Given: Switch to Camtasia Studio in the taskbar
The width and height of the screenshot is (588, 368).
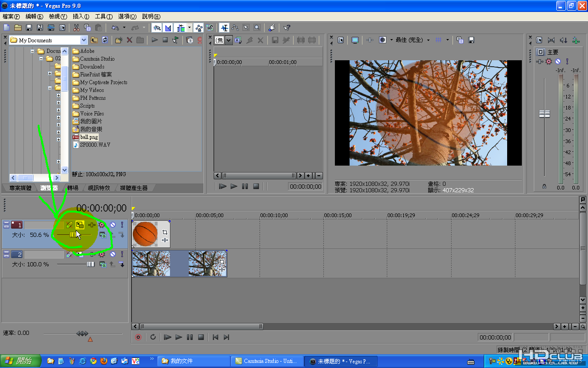Looking at the screenshot, I should [266, 361].
